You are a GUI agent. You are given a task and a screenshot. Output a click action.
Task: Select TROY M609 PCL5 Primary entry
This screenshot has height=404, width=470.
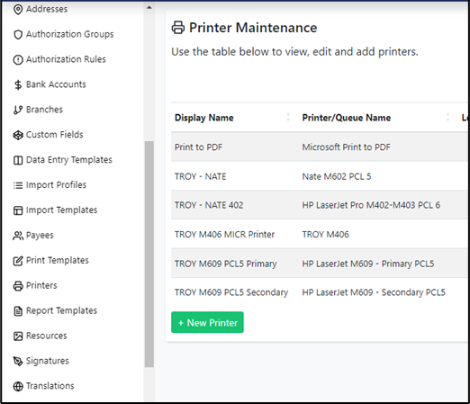point(226,264)
